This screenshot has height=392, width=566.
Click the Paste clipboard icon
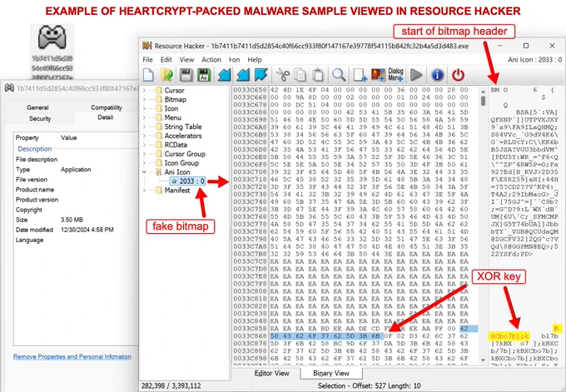click(318, 75)
